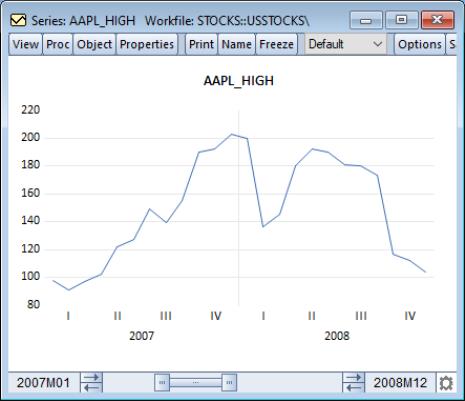Click the series envelope icon in title bar
The image size is (465, 401).
pos(18,20)
